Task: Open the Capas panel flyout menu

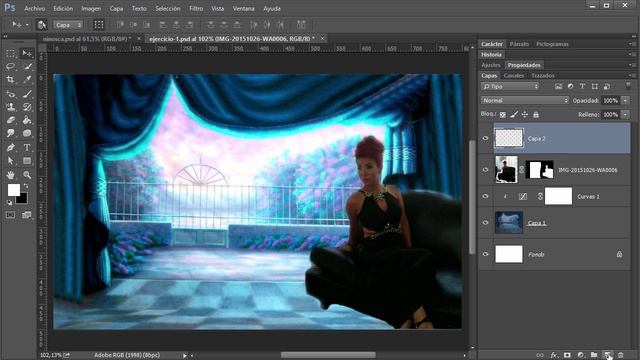Action: pos(633,76)
